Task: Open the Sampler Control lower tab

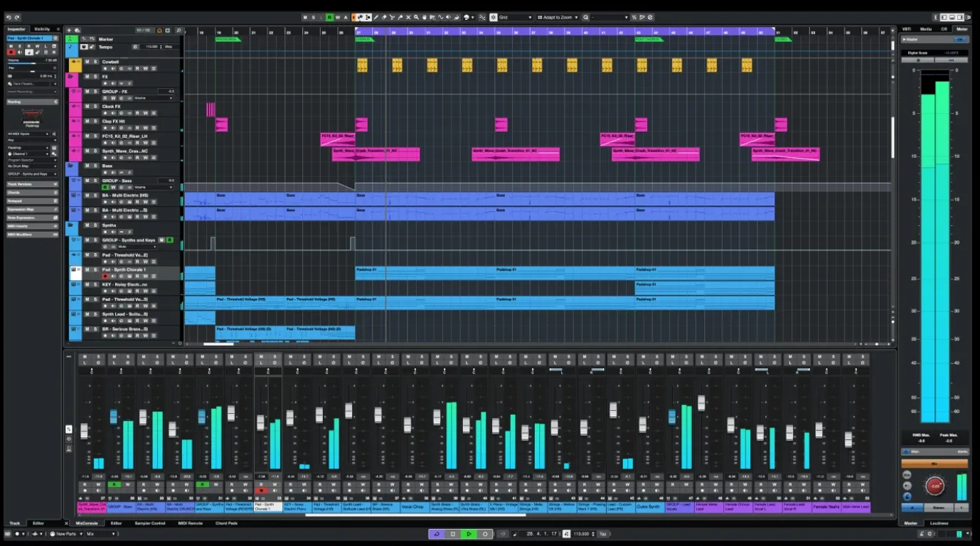Action: pyautogui.click(x=150, y=523)
